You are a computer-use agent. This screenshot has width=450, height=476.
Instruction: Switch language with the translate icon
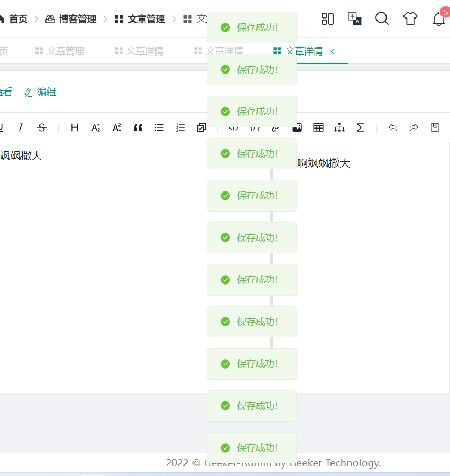point(355,19)
